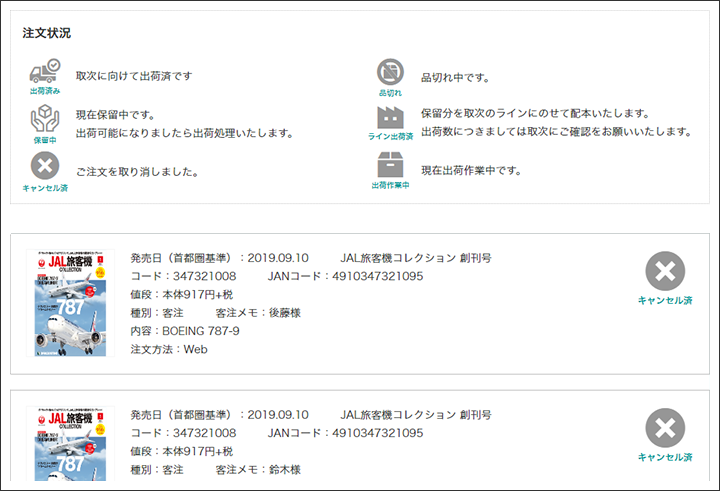Click コード：347321008 in 後藤様 order
This screenshot has width=720, height=491.
point(183,276)
